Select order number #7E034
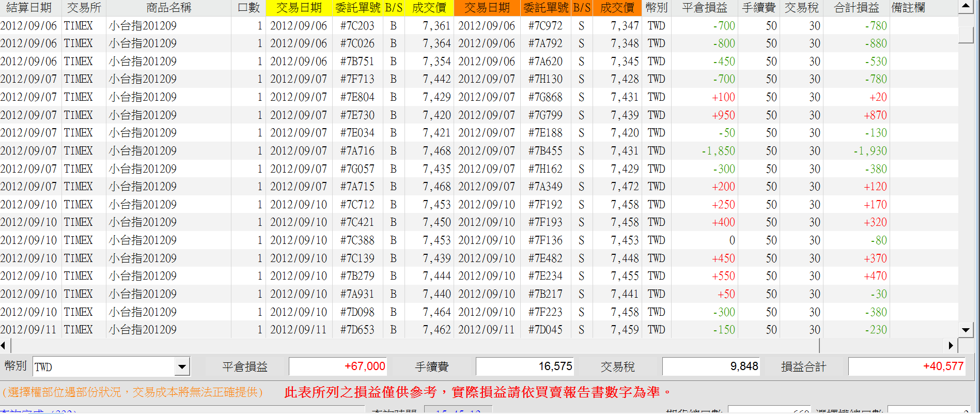Viewport: 980px width, 414px height. click(x=357, y=133)
